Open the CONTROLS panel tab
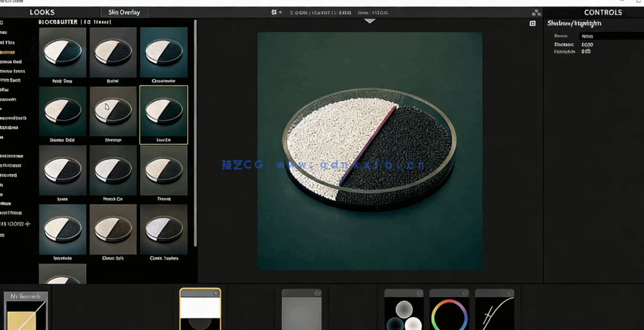The image size is (644, 330). point(603,12)
